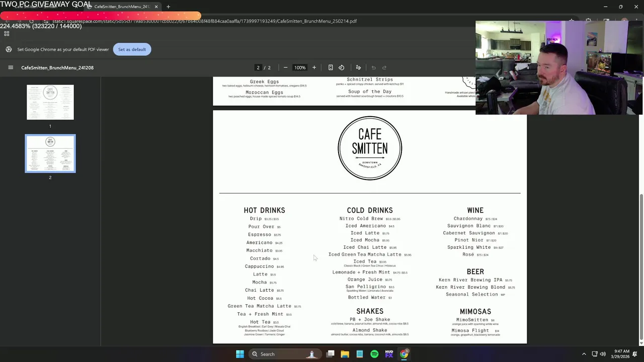644x362 pixels.
Task: Open the HUD FX app on the taskbar
Action: click(x=389, y=354)
